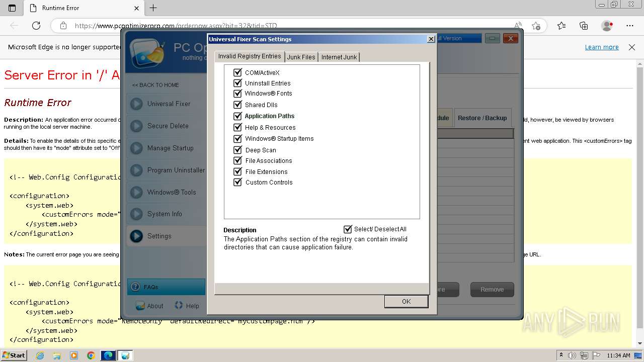
Task: Click the Windows® Tools play icon
Action: click(x=136, y=192)
